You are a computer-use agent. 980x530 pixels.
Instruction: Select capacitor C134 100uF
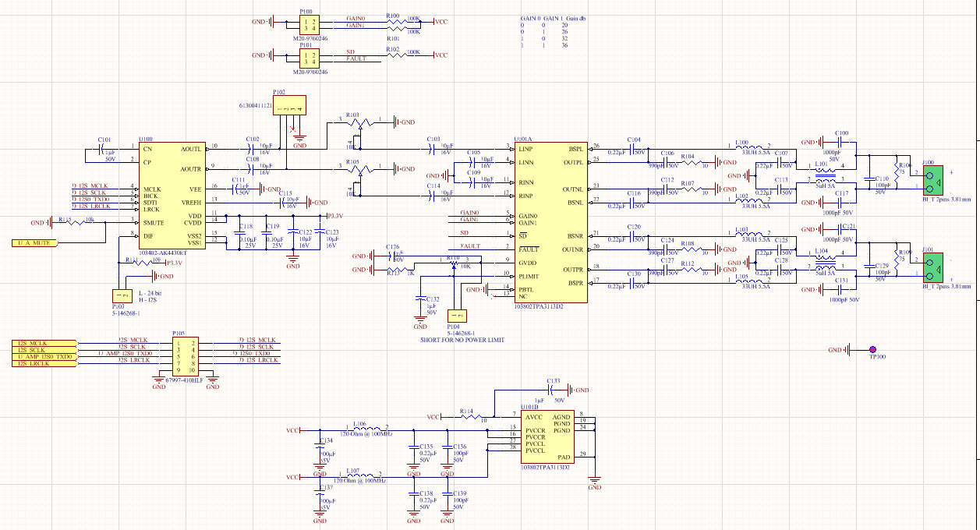(318, 447)
